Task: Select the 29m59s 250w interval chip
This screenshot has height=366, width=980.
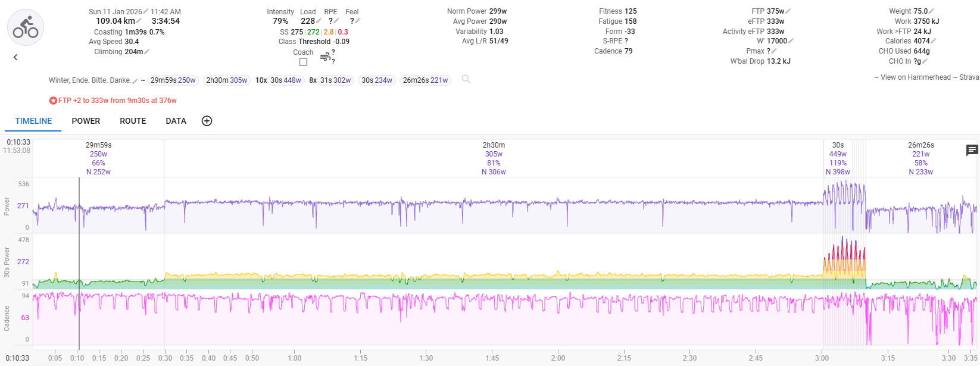Action: pos(173,80)
